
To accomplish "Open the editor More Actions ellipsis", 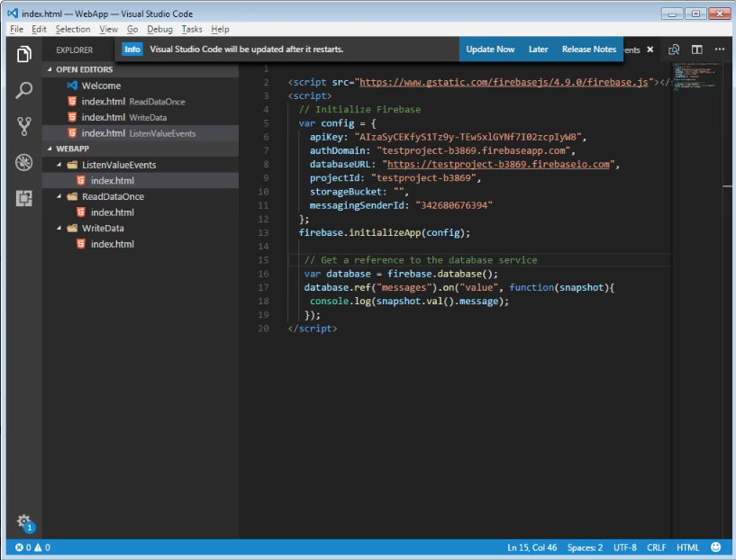I will click(x=720, y=49).
